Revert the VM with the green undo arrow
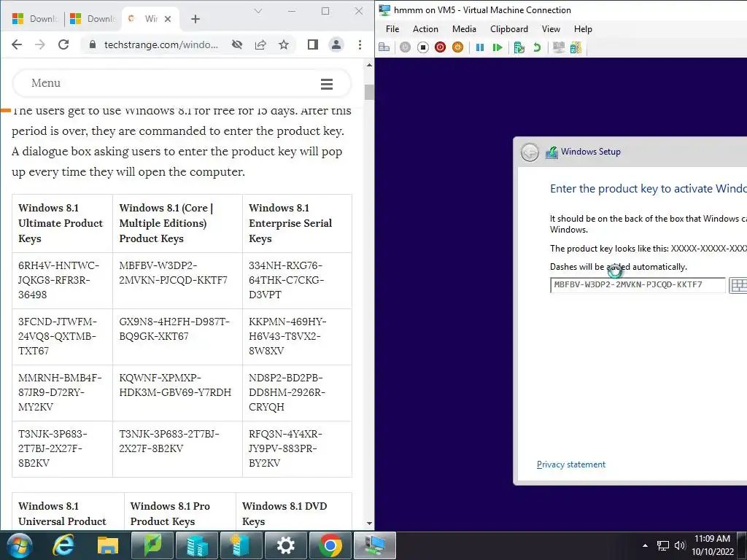 pos(537,47)
